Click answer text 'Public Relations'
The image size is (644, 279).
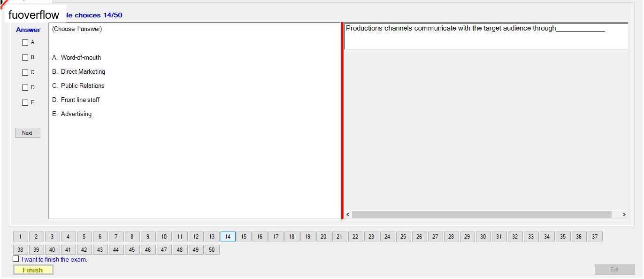coord(83,86)
